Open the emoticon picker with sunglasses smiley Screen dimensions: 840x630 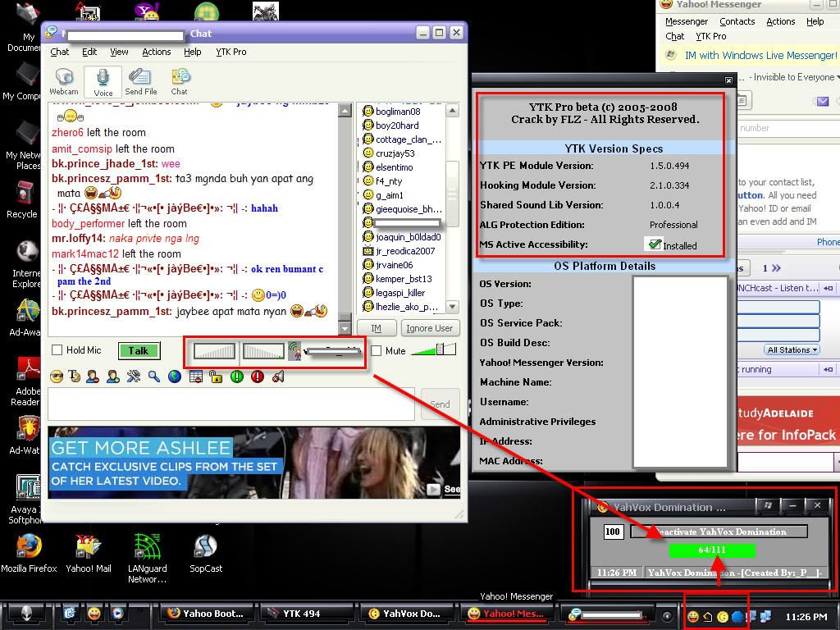[x=57, y=377]
